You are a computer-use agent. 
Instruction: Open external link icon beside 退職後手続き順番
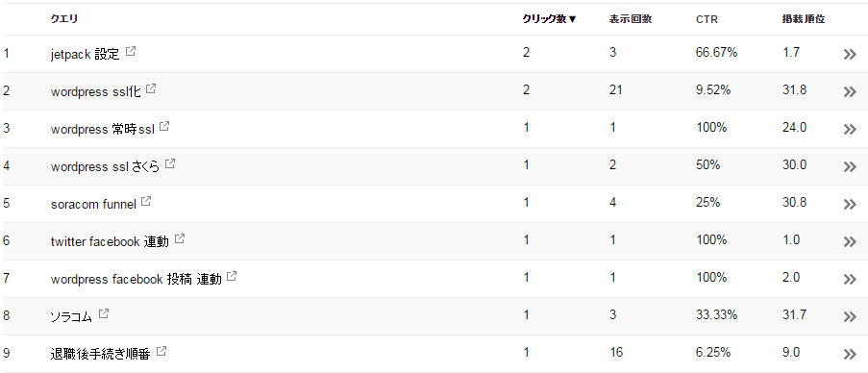161,351
